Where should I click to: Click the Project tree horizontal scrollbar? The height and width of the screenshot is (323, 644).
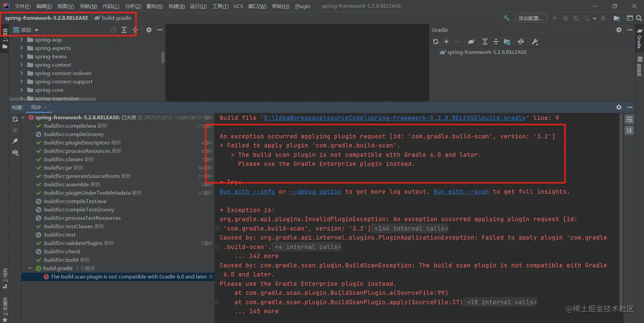click(53, 99)
